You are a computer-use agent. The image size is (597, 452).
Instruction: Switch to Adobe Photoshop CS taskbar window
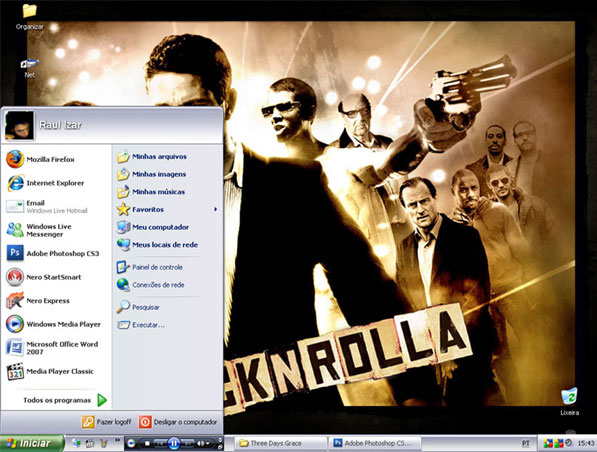click(374, 443)
